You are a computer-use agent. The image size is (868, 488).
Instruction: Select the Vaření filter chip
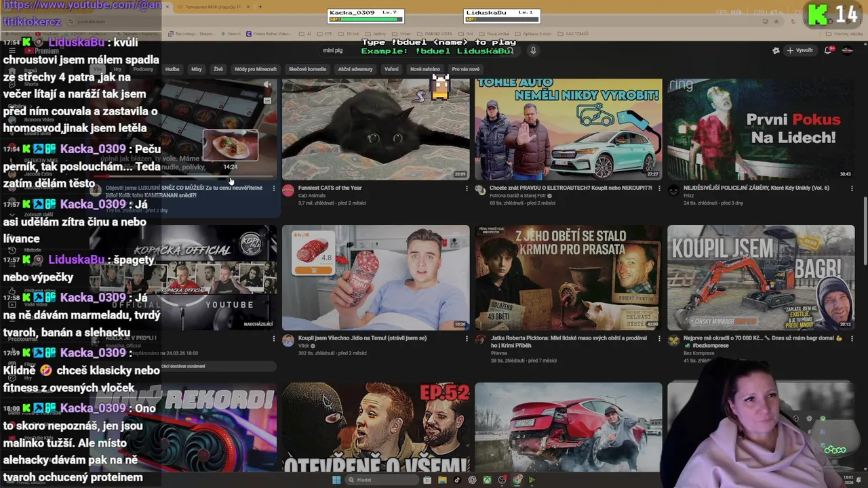391,69
